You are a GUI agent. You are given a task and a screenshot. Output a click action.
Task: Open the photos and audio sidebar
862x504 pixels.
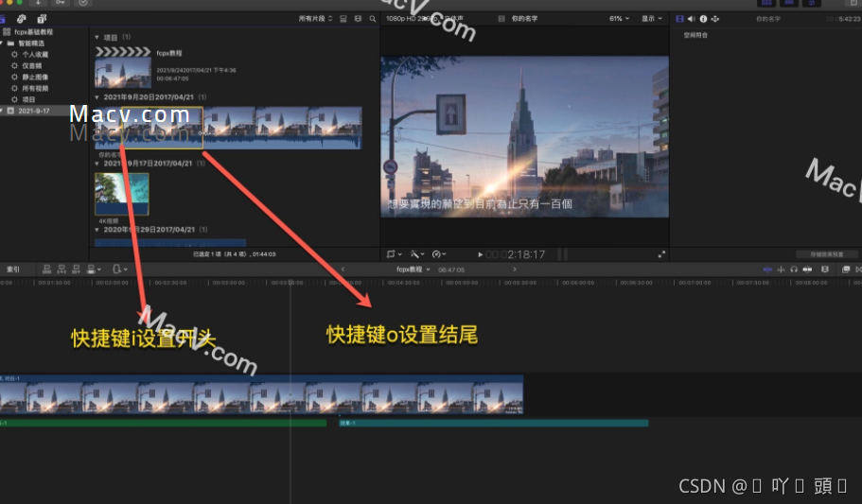pyautogui.click(x=22, y=19)
